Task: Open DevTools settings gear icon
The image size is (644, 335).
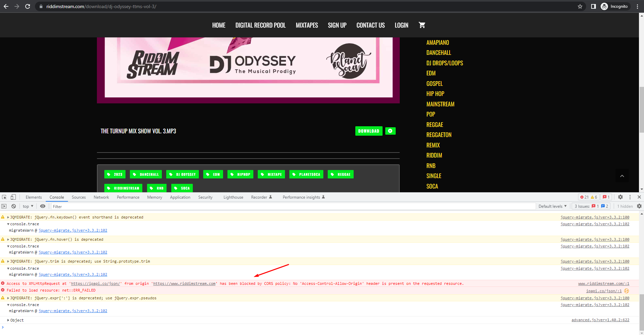Action: pyautogui.click(x=620, y=197)
